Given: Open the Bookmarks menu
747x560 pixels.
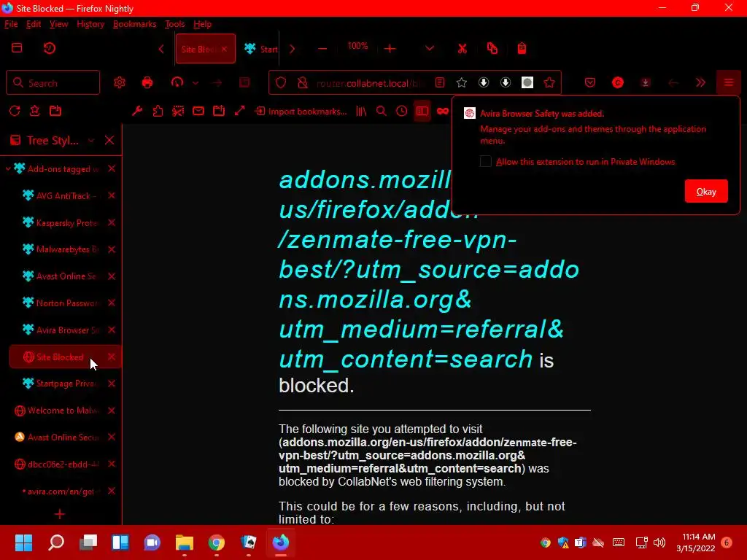Looking at the screenshot, I should pyautogui.click(x=134, y=24).
